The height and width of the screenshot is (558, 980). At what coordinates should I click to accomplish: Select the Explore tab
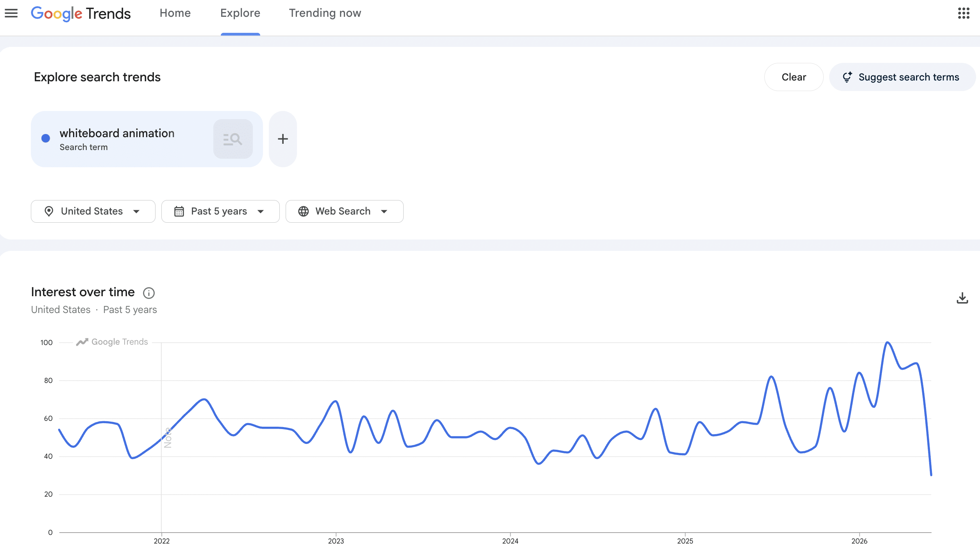click(240, 13)
